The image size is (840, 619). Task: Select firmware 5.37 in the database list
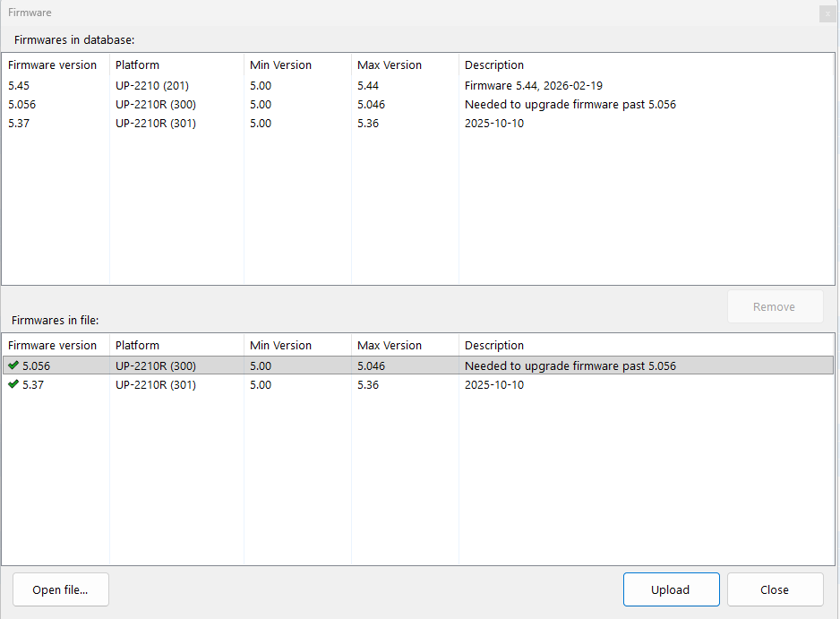(x=19, y=124)
